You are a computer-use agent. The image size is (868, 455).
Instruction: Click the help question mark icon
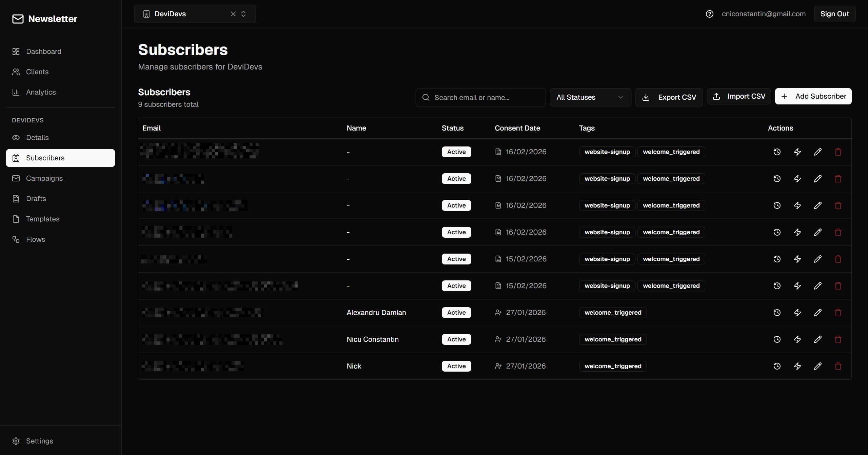pyautogui.click(x=709, y=14)
